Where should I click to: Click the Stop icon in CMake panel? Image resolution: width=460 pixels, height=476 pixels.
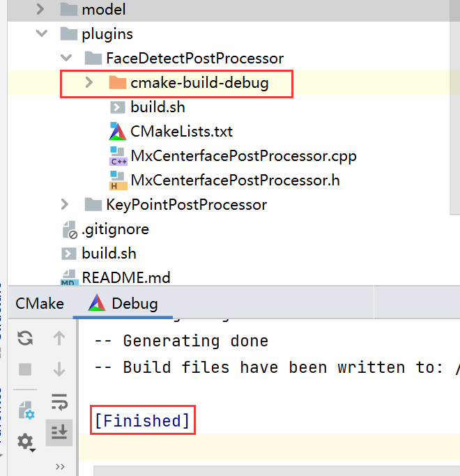click(x=25, y=369)
